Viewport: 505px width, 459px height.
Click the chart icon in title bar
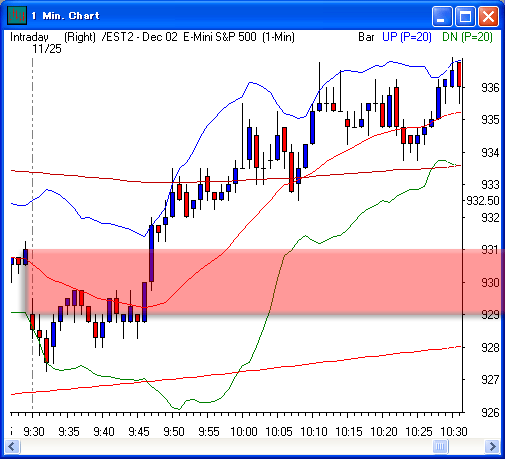click(x=17, y=15)
